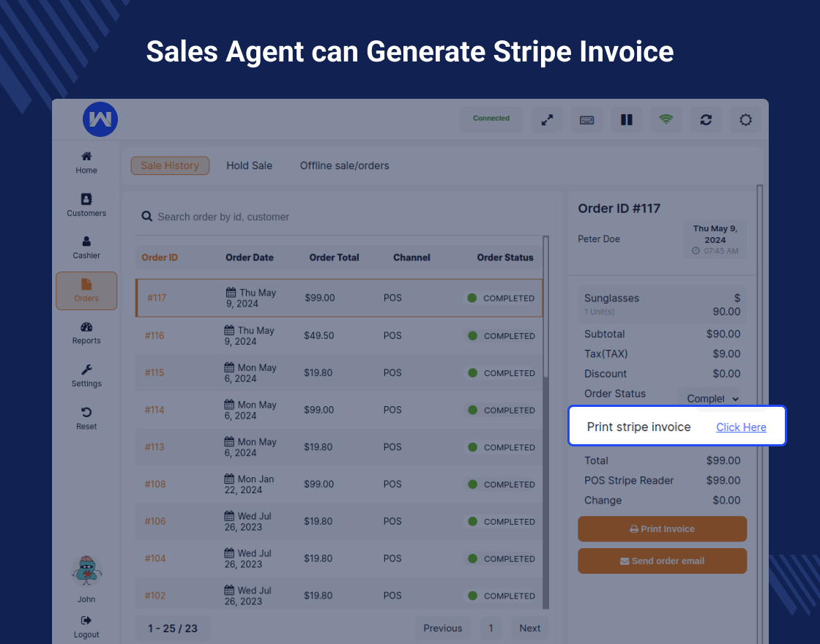
Task: Pause the POS via the top bar pause icon
Action: (627, 119)
